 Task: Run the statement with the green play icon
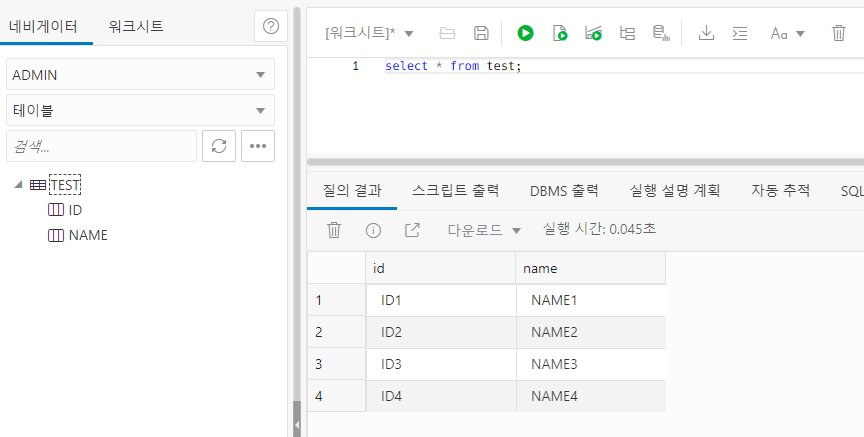click(x=525, y=33)
